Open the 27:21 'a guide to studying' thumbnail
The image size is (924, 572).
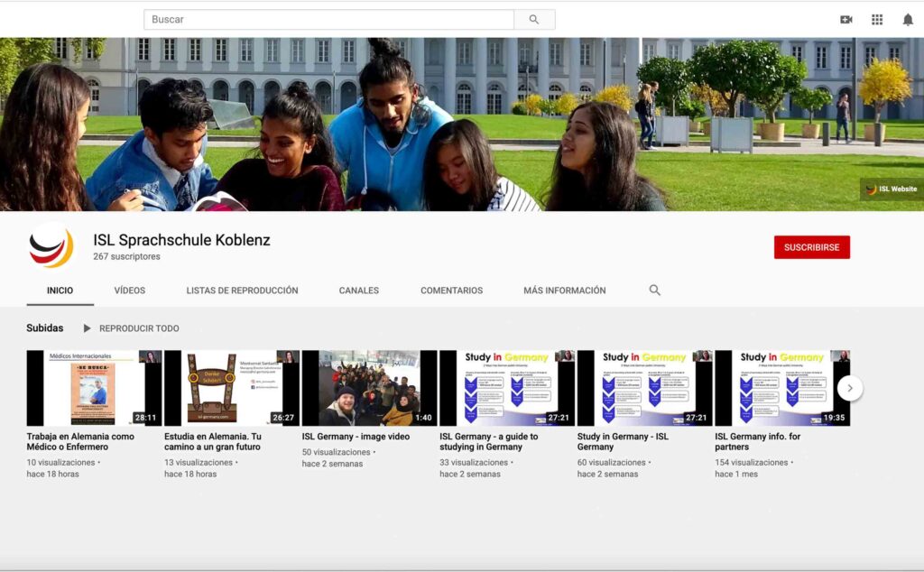click(x=507, y=388)
